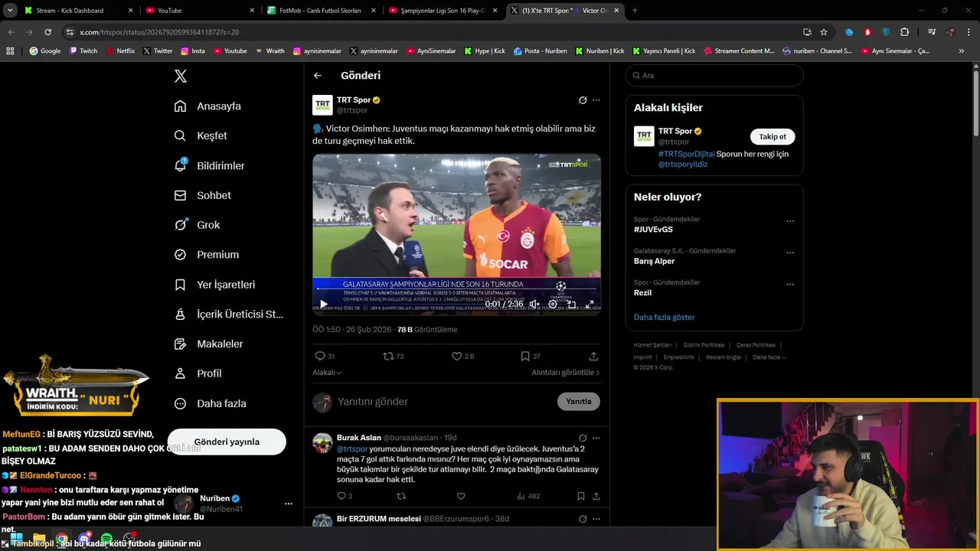Click the video progress bar
The image size is (980, 551).
tap(456, 289)
